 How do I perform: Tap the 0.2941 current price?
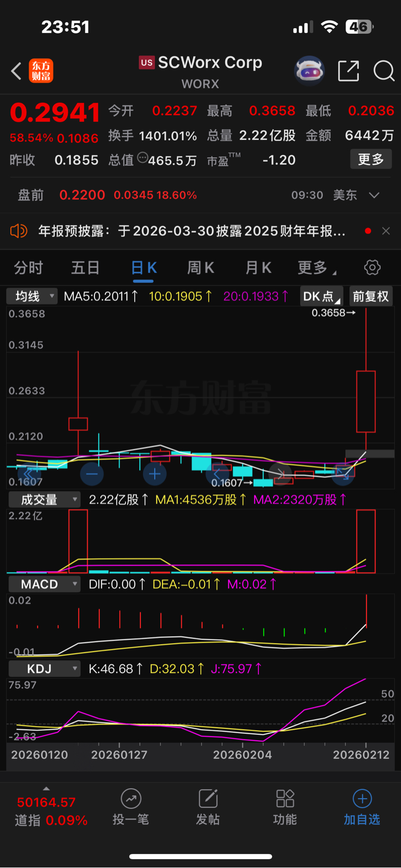[x=55, y=113]
